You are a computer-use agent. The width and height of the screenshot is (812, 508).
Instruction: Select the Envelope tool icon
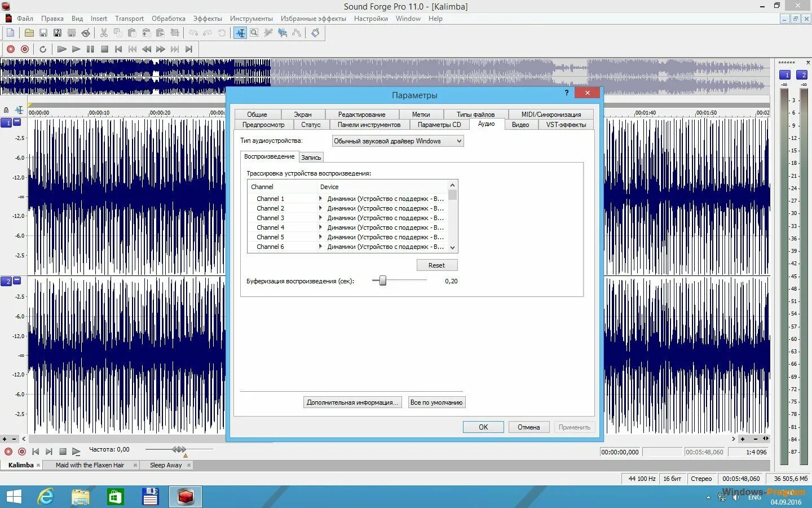pyautogui.click(x=297, y=33)
